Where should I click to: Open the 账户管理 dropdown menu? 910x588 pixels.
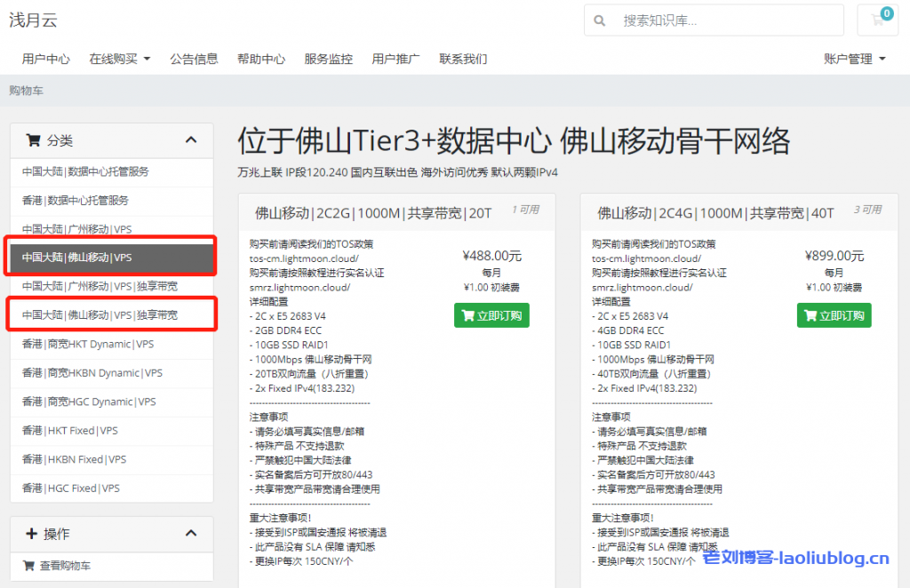(x=854, y=59)
